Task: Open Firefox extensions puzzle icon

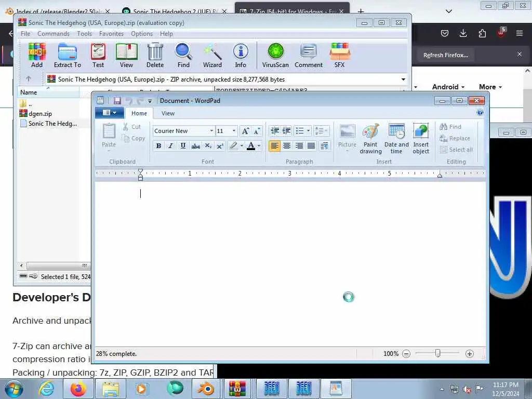Action: tap(482, 33)
